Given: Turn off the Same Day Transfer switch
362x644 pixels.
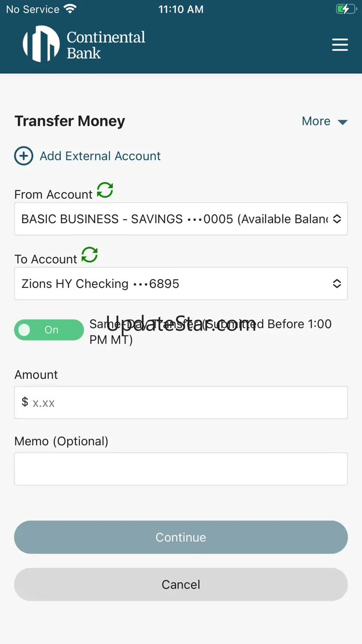Looking at the screenshot, I should point(49,330).
